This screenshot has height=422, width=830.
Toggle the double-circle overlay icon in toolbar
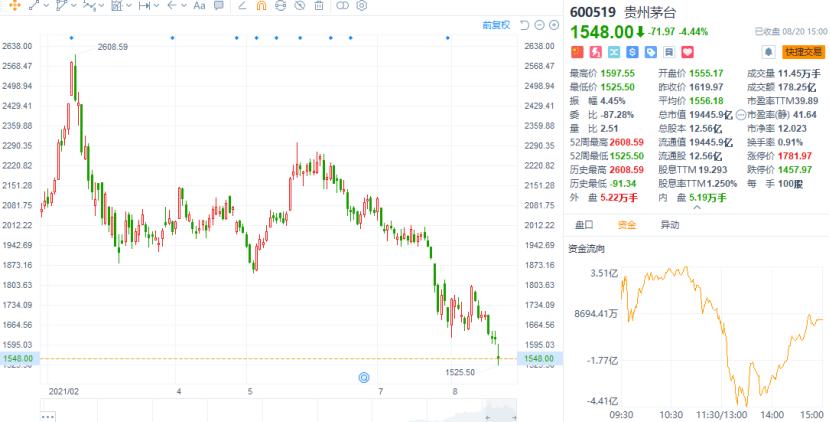pos(343,6)
